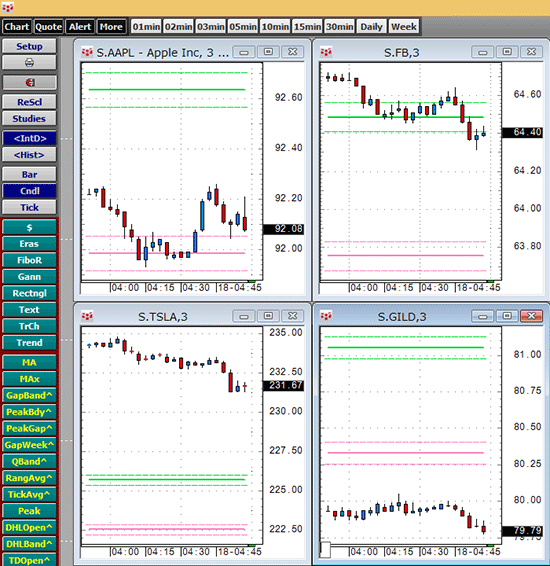Select the 05min timeframe
Screen dimensions: 550x566
[243, 27]
